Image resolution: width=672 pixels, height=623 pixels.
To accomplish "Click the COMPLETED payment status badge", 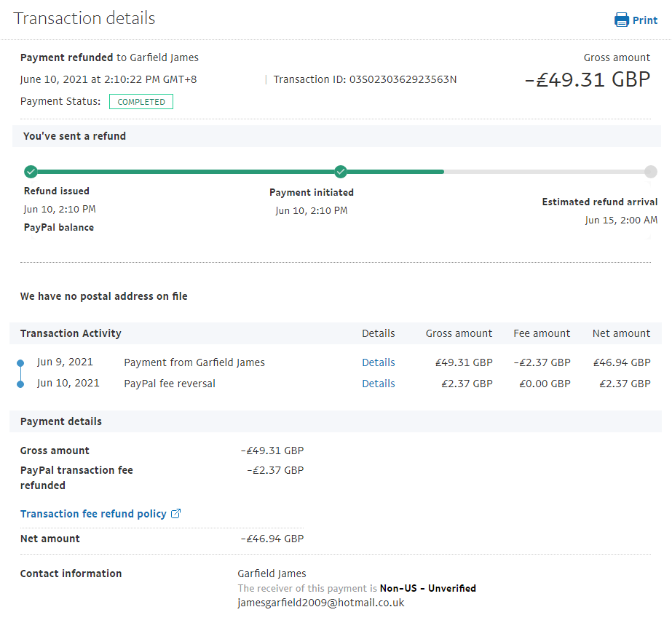I will click(x=141, y=102).
